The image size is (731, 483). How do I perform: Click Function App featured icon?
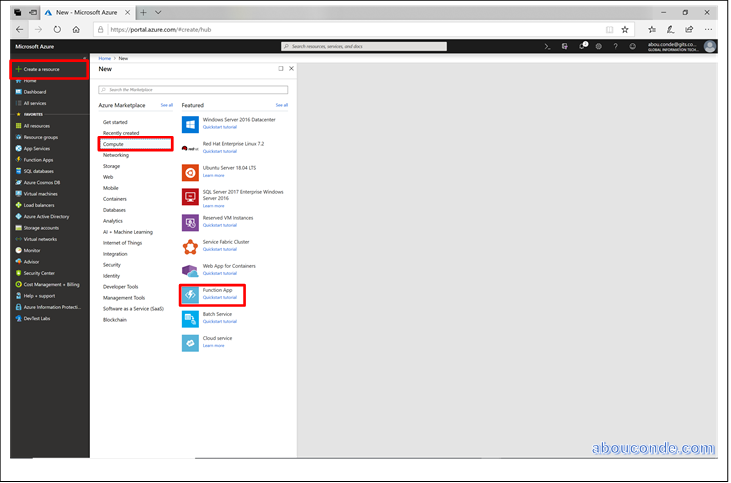(x=190, y=295)
